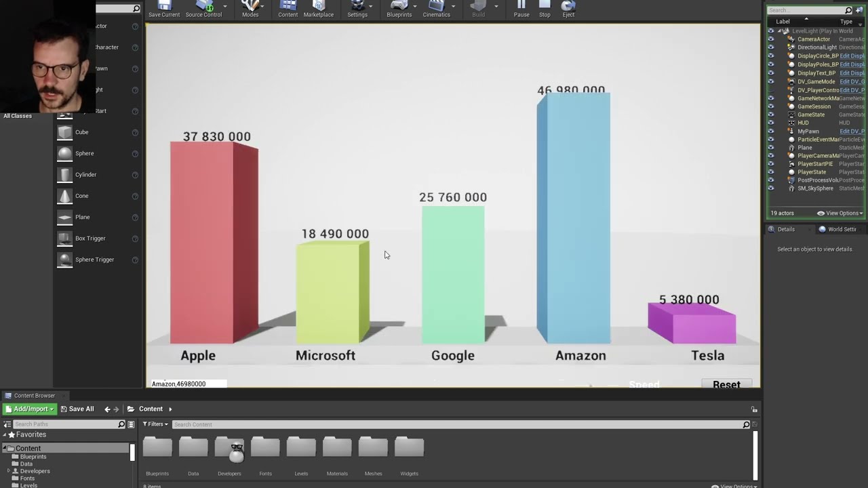Click the Reset button in viewport

click(726, 384)
